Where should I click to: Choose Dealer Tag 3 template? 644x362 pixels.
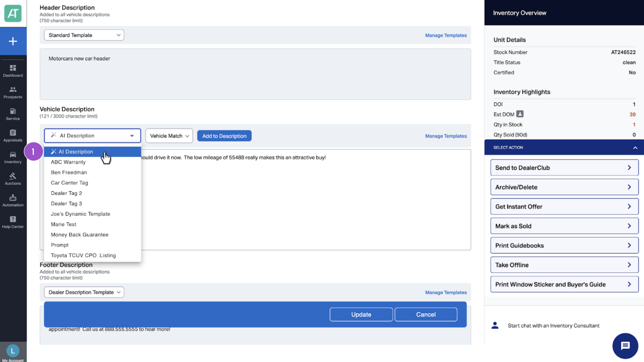pyautogui.click(x=92, y=203)
